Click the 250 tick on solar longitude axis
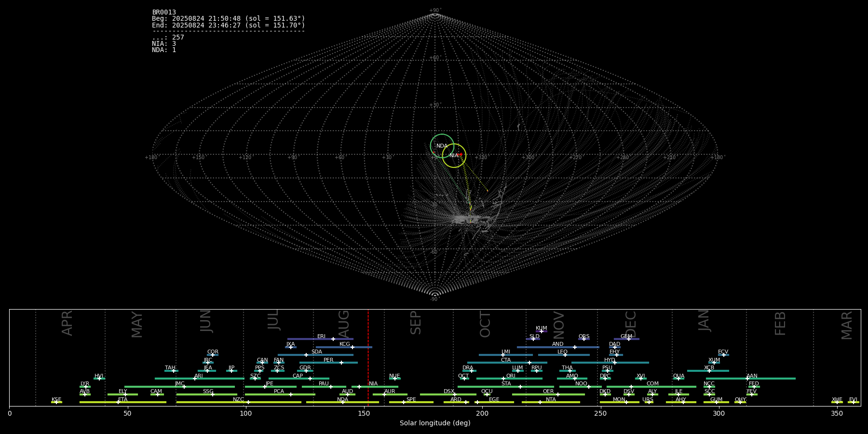 pos(600,413)
